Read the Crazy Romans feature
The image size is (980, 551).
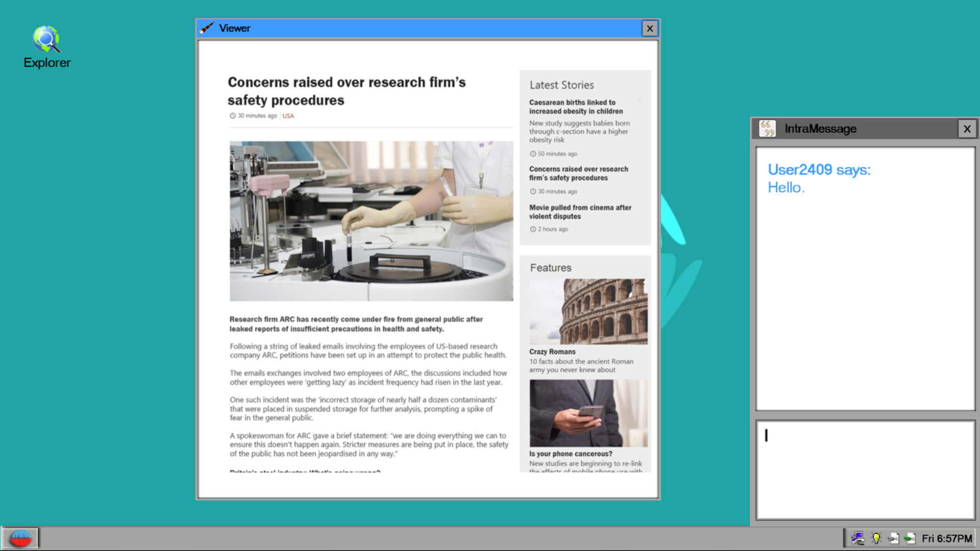pos(552,352)
